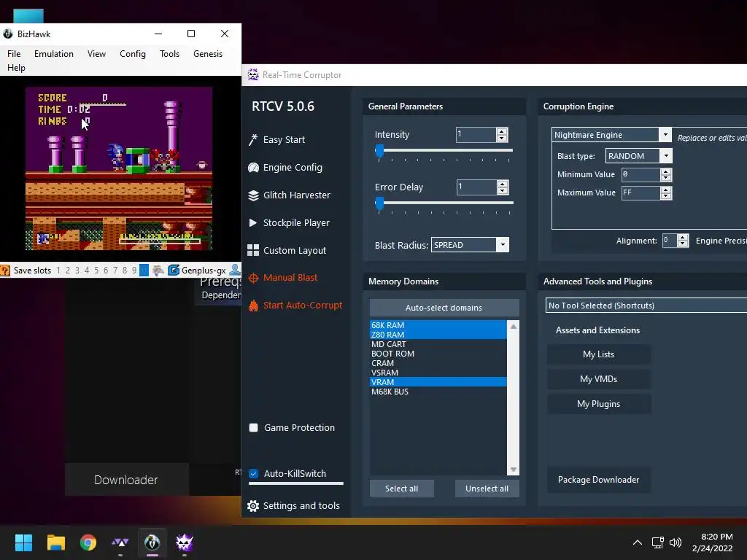Open Stockpile Player play icon
The image size is (747, 560).
pos(253,222)
